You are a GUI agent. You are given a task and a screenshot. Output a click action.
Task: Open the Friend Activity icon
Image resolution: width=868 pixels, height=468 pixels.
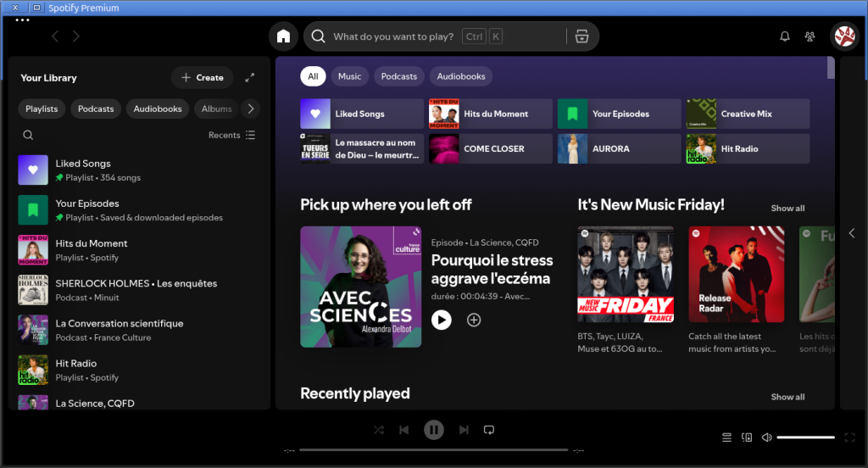point(810,36)
